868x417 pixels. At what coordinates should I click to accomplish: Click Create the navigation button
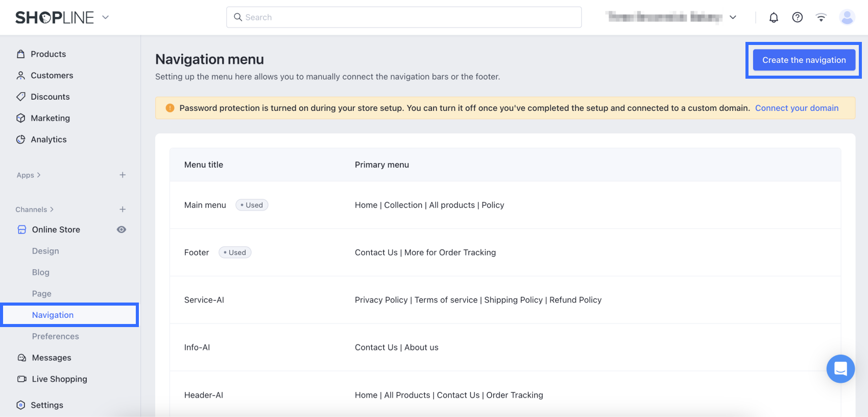(804, 60)
